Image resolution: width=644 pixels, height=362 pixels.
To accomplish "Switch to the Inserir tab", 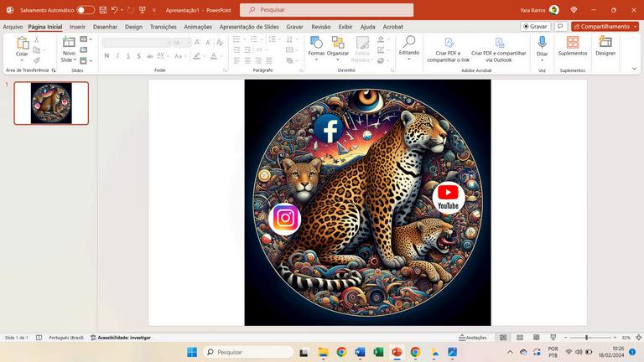I will coord(77,27).
